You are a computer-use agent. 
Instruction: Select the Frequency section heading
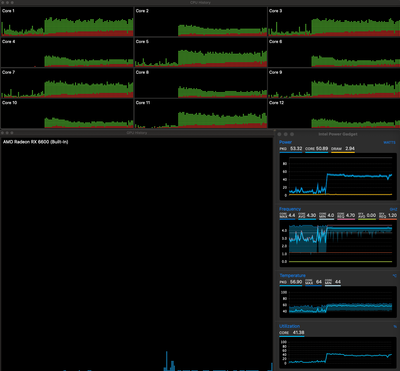290,209
